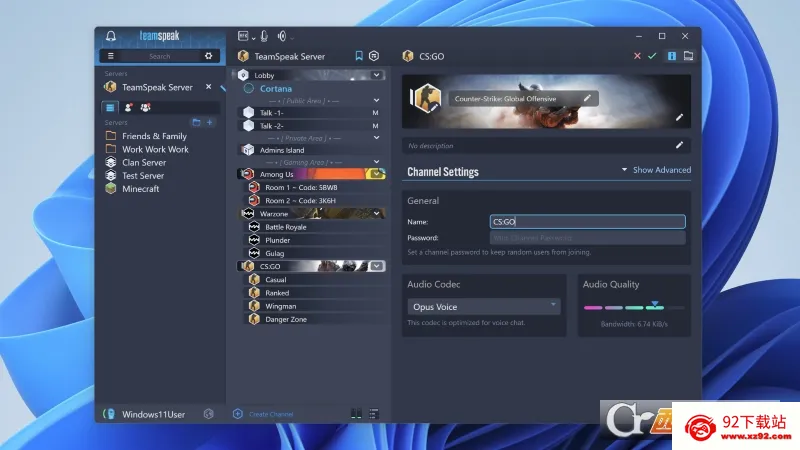Viewport: 800px width, 450px height.
Task: Switch to the groups tab
Action: pos(145,107)
